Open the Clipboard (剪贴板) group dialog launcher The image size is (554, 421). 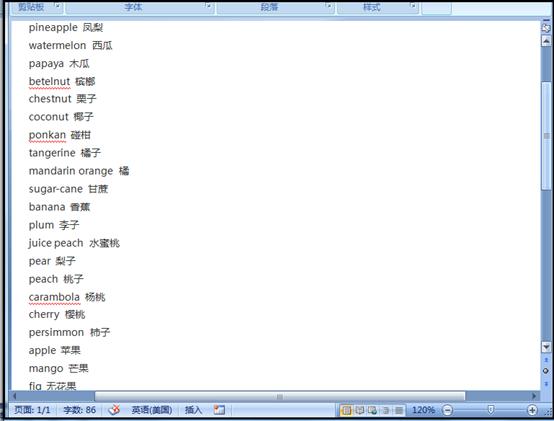coord(58,6)
